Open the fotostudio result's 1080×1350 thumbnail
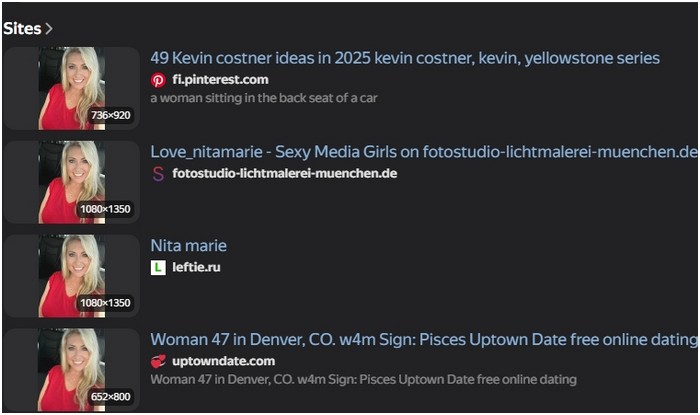The width and height of the screenshot is (700, 415). (x=72, y=182)
